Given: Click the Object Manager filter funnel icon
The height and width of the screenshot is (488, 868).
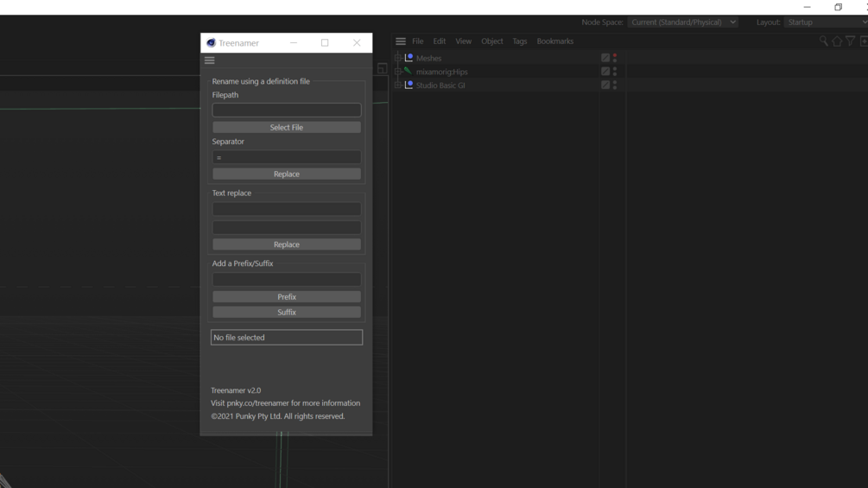Looking at the screenshot, I should click(x=850, y=41).
